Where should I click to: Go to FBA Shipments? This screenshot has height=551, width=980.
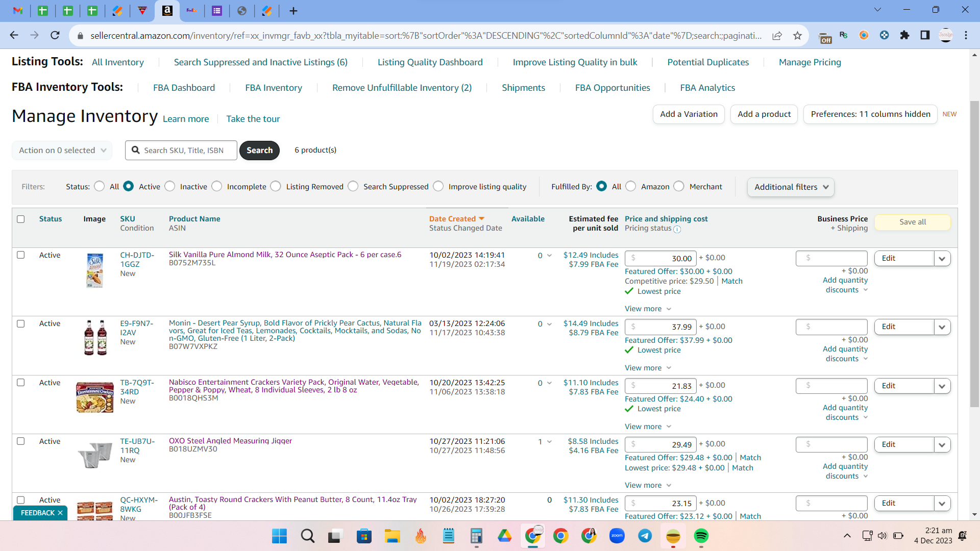tap(523, 88)
